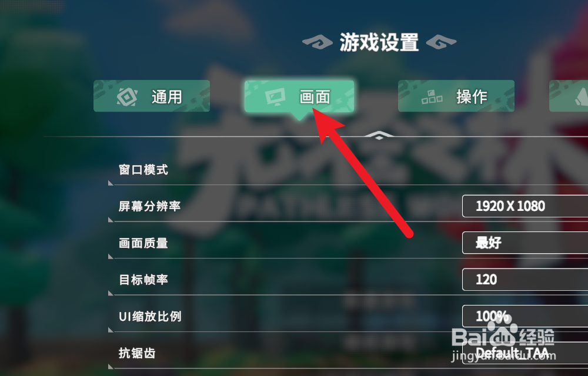
Task: Click the triangle marker under 画面质量
Action: (111, 256)
